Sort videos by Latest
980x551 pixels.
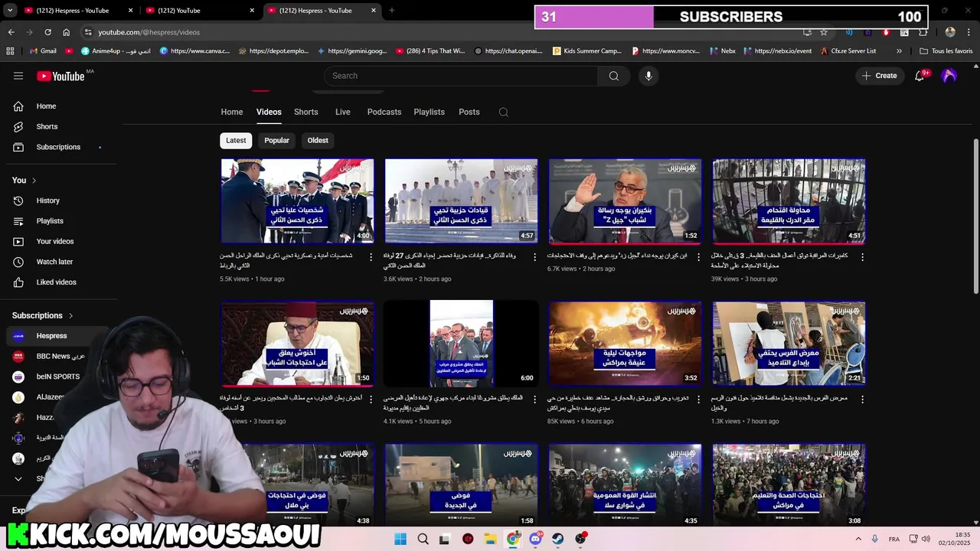(236, 140)
